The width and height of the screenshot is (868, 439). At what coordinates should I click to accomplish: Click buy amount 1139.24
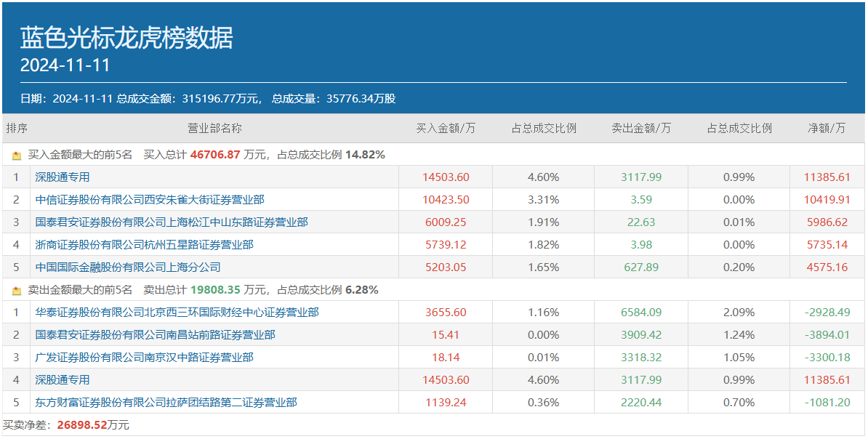446,403
